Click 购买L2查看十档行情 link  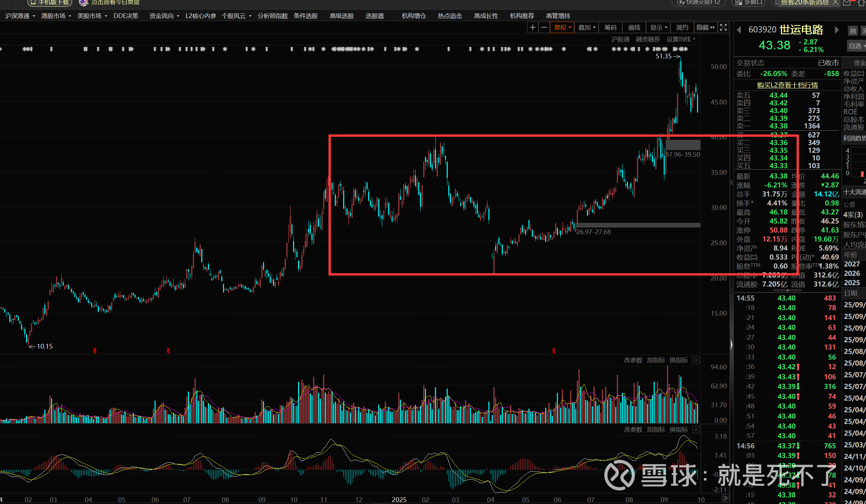click(787, 85)
